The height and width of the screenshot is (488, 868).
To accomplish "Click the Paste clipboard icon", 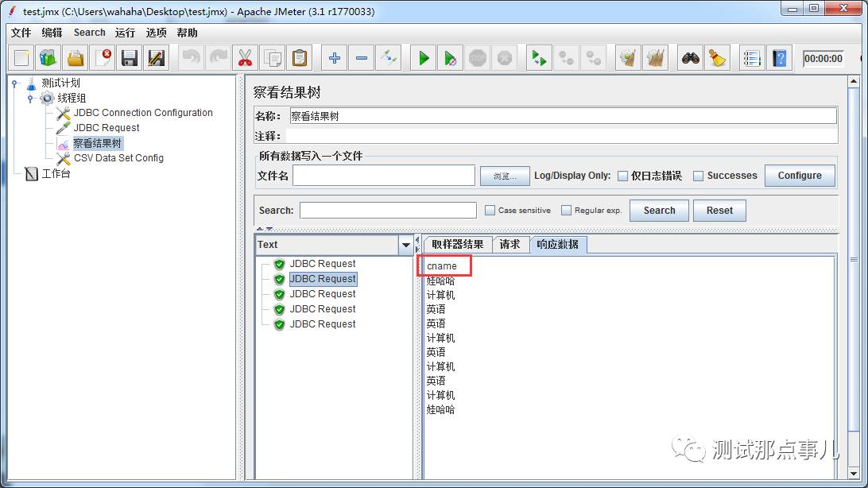I will 300,58.
